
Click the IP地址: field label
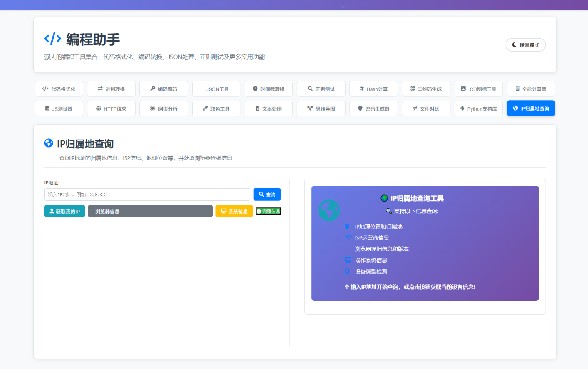(52, 183)
